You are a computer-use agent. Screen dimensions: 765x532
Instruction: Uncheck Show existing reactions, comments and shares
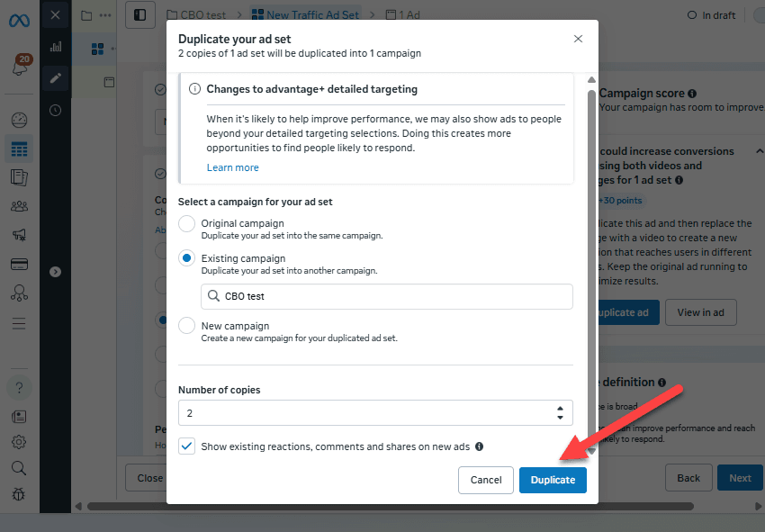pos(187,446)
